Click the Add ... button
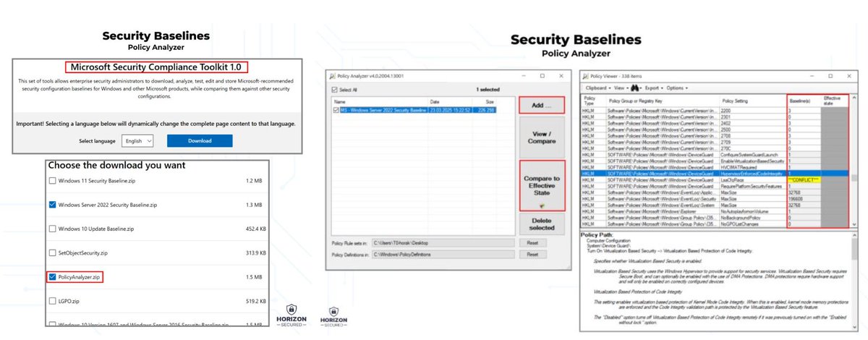 [542, 106]
